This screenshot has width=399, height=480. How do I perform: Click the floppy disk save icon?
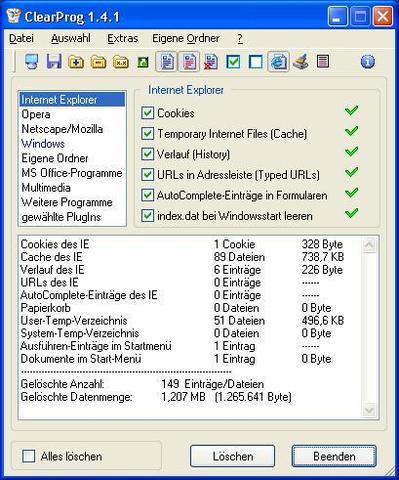(54, 62)
